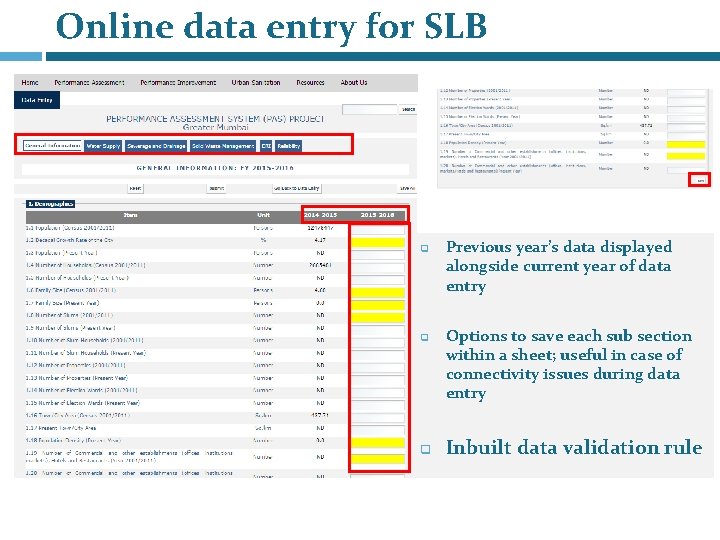
Task: Click the 4.66 Family Size value
Action: click(x=320, y=290)
